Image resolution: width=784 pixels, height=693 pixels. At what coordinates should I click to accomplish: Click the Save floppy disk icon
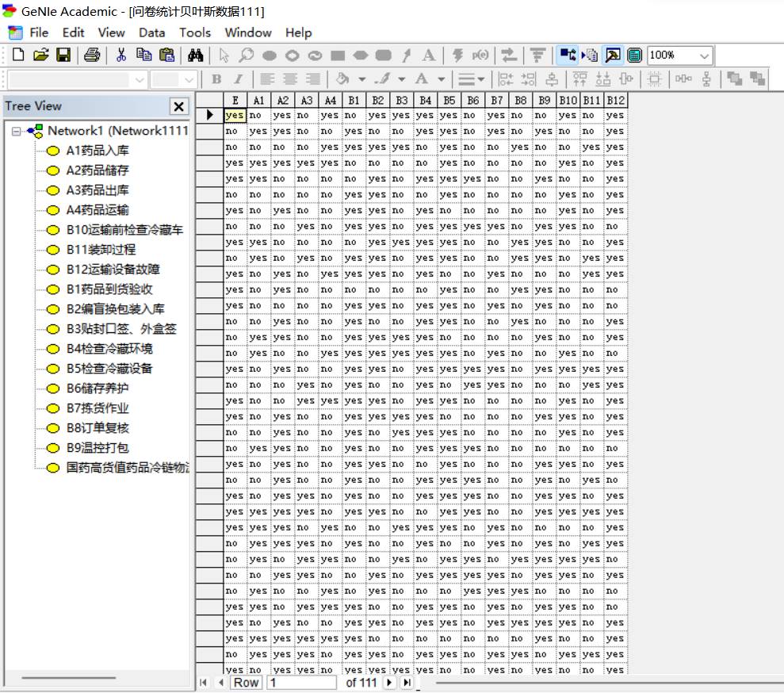tap(63, 55)
